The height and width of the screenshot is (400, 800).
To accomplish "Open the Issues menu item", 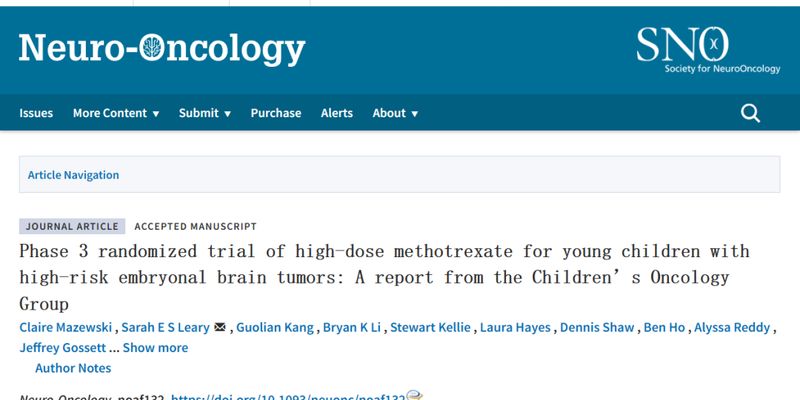I will pyautogui.click(x=36, y=113).
